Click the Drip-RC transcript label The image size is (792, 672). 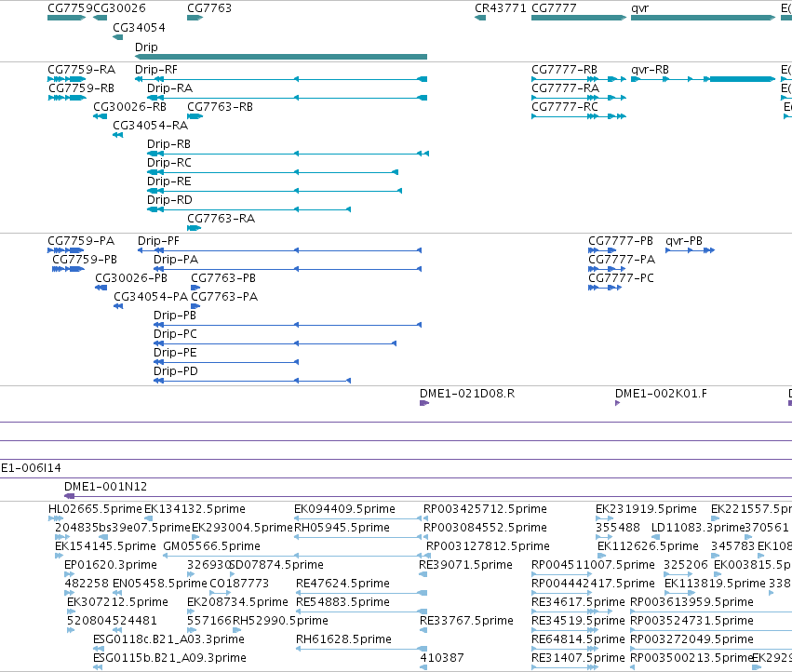point(169,163)
